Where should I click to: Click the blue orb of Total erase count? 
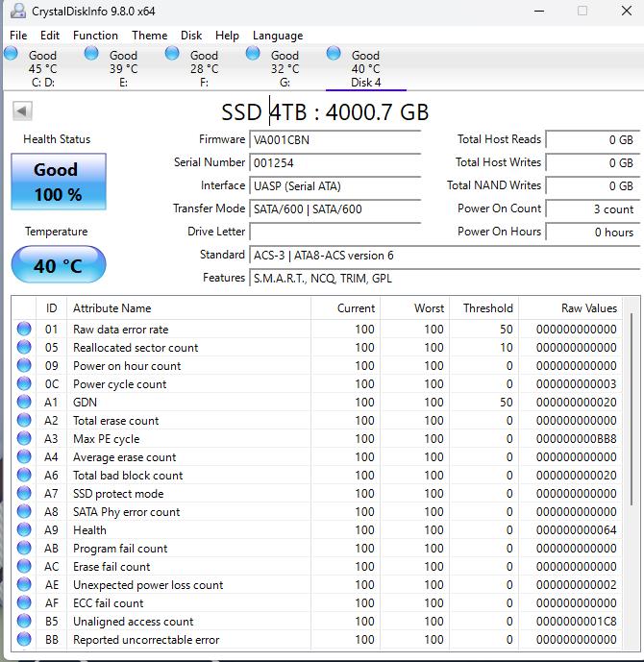point(24,420)
